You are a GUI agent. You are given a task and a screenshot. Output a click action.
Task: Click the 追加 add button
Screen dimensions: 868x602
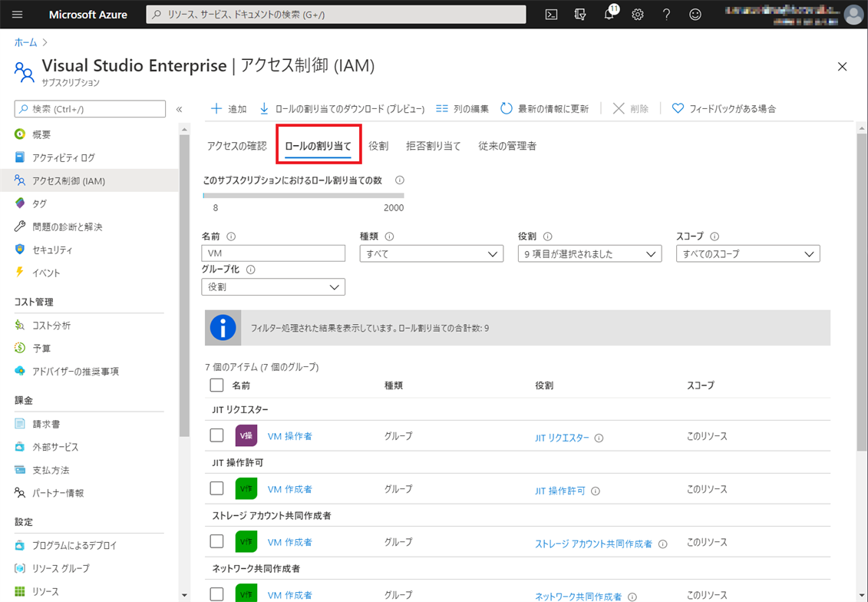[x=229, y=108]
